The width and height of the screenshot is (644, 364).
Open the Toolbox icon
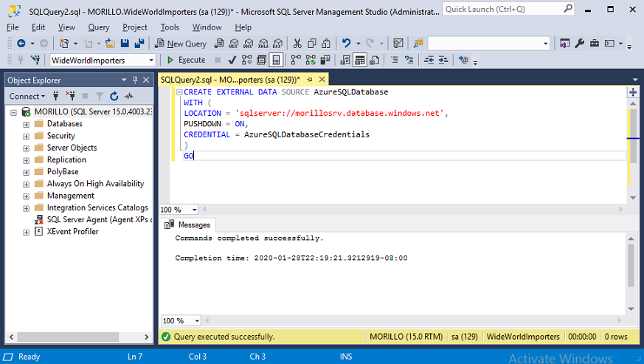click(x=595, y=43)
